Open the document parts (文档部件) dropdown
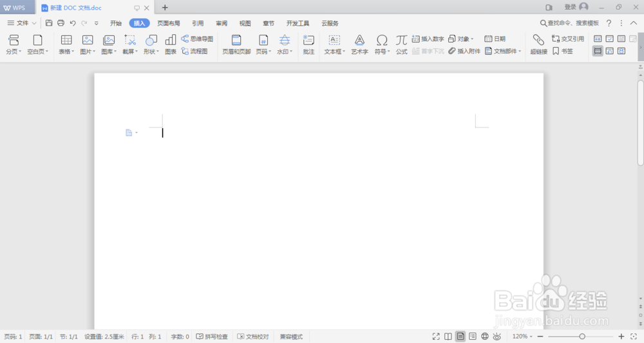 (x=503, y=51)
